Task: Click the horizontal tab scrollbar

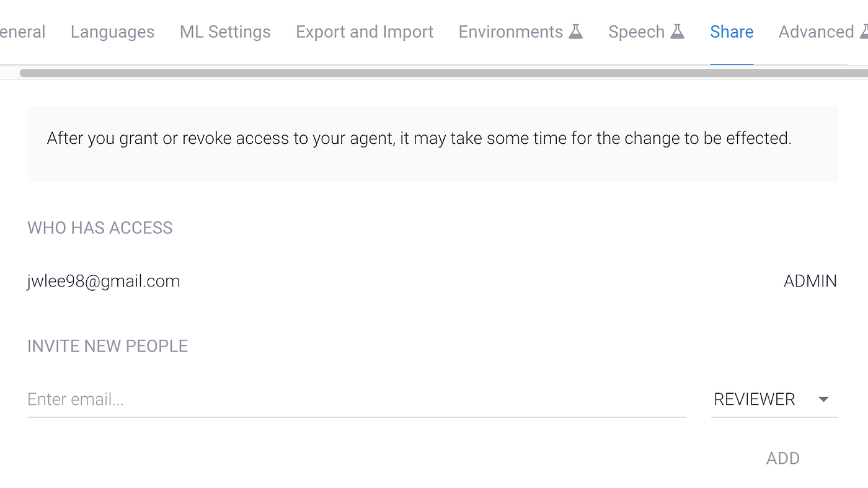Action: [x=434, y=73]
